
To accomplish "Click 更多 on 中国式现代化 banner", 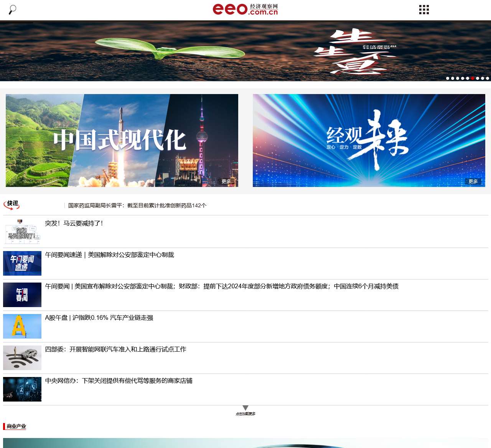I will [226, 182].
